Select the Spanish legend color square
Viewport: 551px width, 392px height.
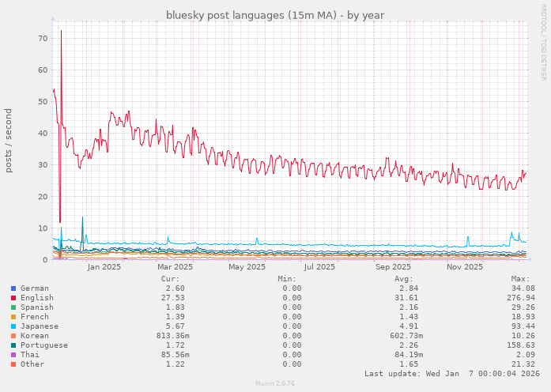coord(13,307)
